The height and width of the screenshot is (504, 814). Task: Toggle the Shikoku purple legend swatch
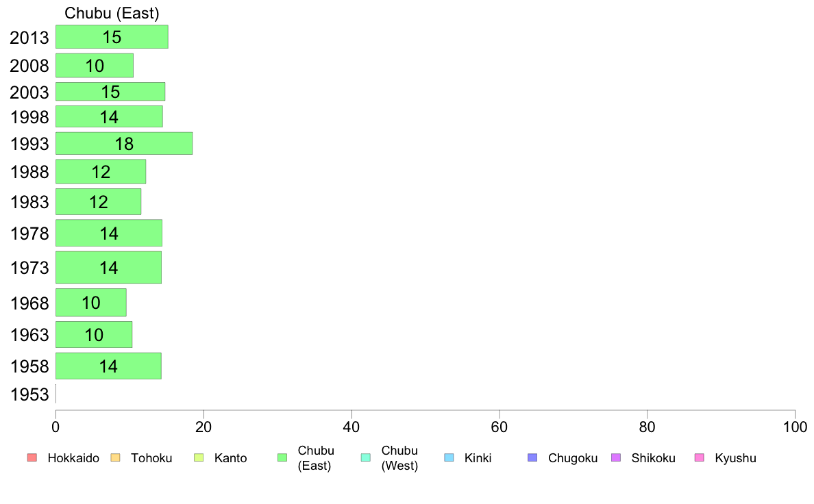coord(616,457)
